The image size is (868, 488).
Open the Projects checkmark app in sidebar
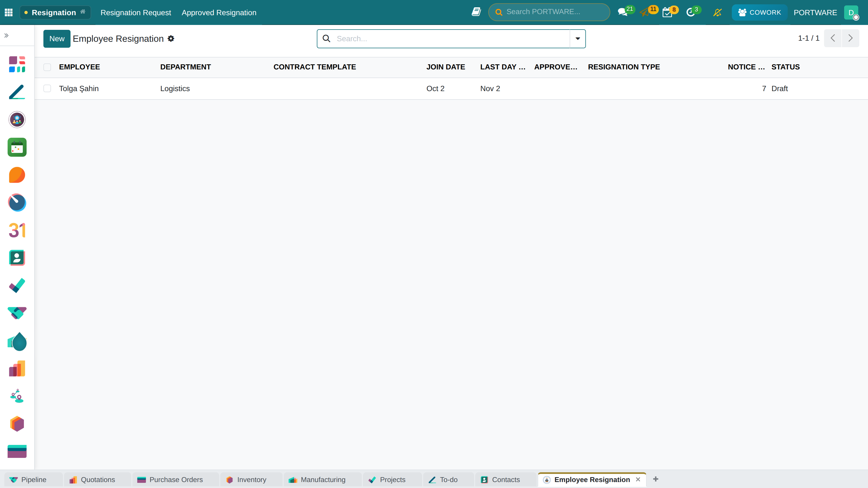pyautogui.click(x=17, y=285)
